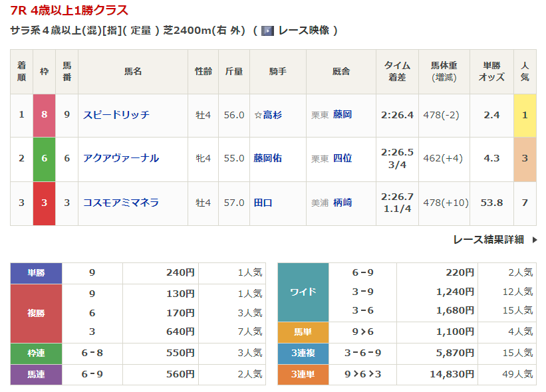Open horse スピードリッチ profile link
This screenshot has width=546, height=392.
tap(116, 115)
